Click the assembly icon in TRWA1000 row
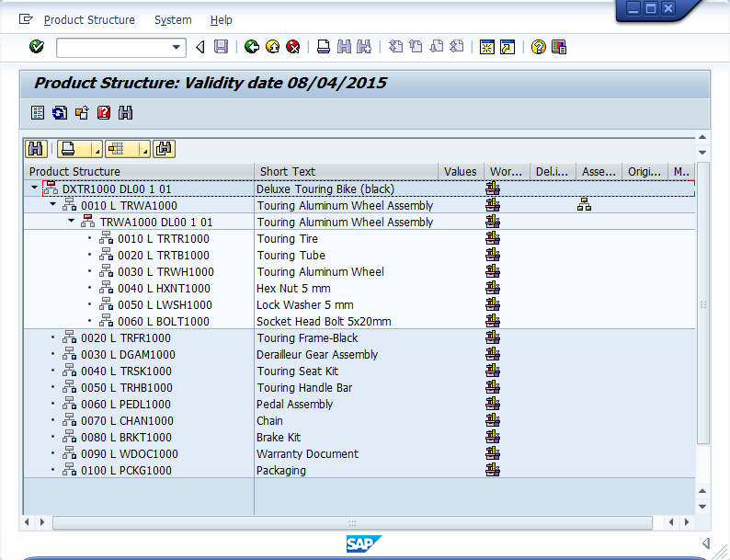Screen dimensions: 730x560 [x=585, y=205]
